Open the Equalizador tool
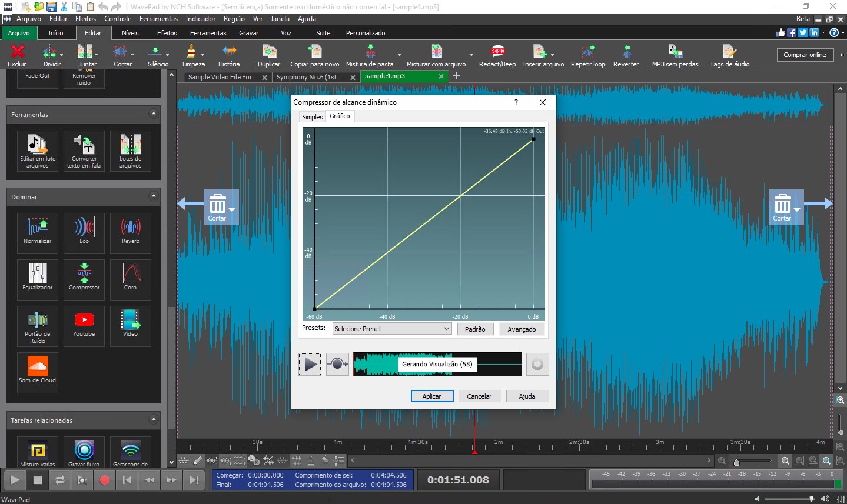Viewport: 847px width, 504px height. coord(37,279)
